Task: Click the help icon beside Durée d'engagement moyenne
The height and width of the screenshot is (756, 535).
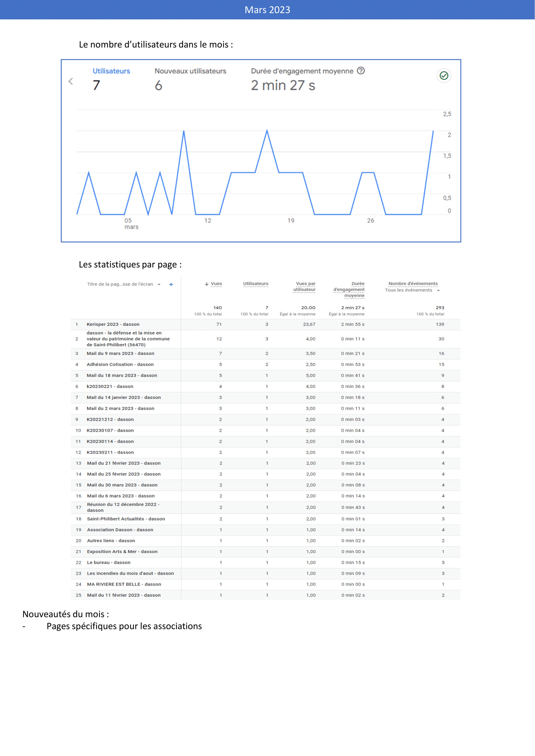Action: [361, 71]
